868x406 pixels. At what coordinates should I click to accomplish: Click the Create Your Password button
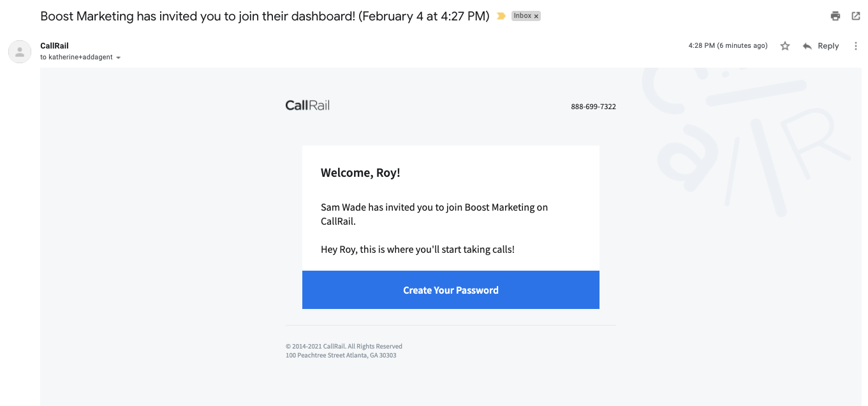[x=451, y=290]
